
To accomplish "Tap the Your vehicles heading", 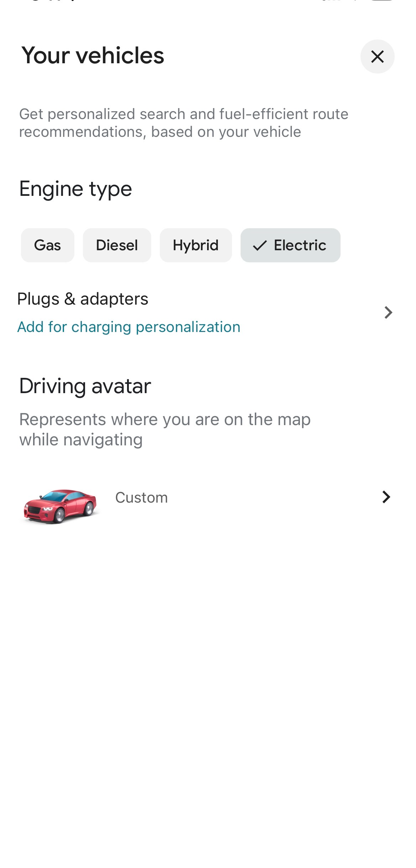I will (x=92, y=55).
